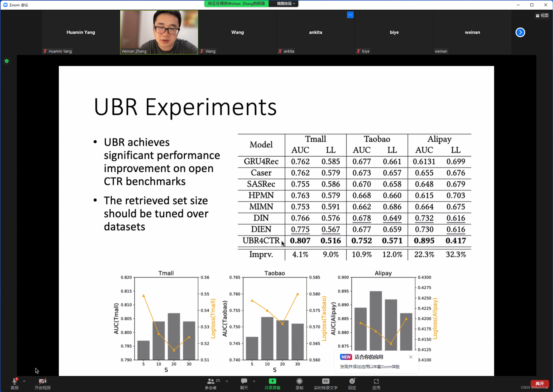Click the Tmall chart title

tap(166, 273)
